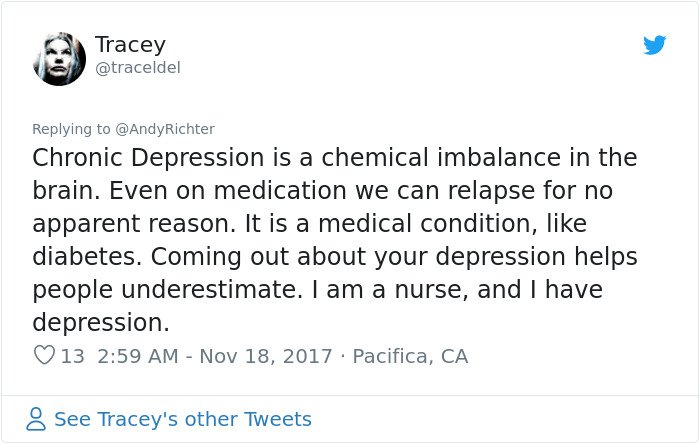Click the Twitter bird logo
Image resolution: width=700 pixels, height=444 pixels.
point(654,45)
